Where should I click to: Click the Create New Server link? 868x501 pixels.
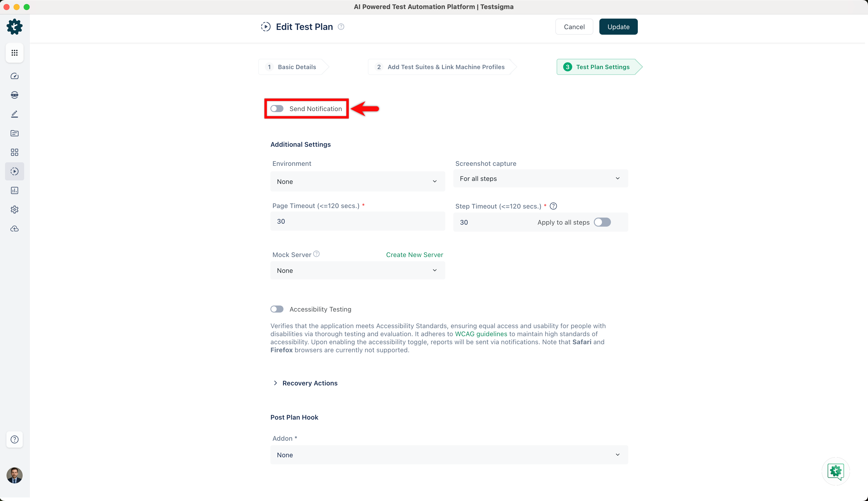point(414,255)
